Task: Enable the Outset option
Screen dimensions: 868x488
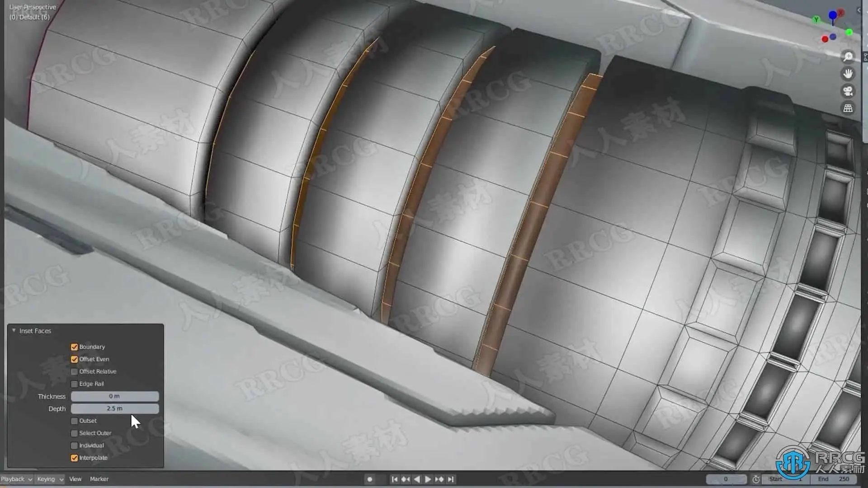Action: 75,421
